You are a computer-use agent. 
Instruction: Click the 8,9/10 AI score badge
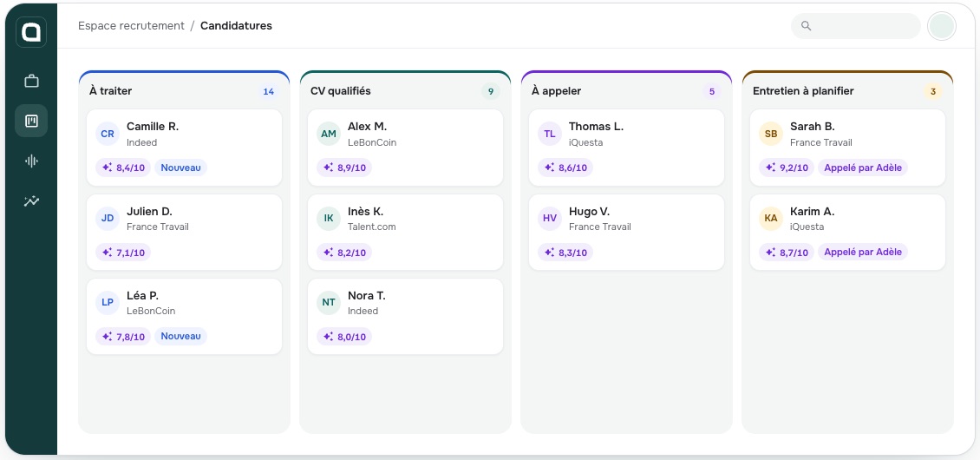344,168
